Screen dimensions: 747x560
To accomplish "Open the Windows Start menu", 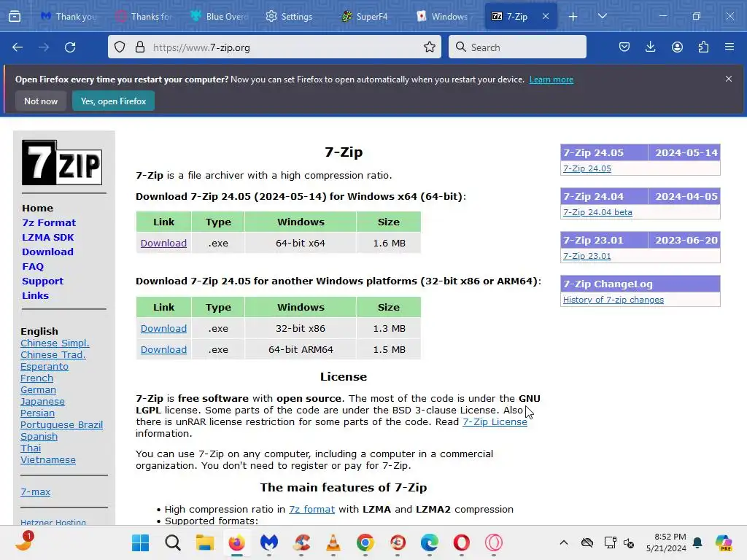I will click(141, 542).
